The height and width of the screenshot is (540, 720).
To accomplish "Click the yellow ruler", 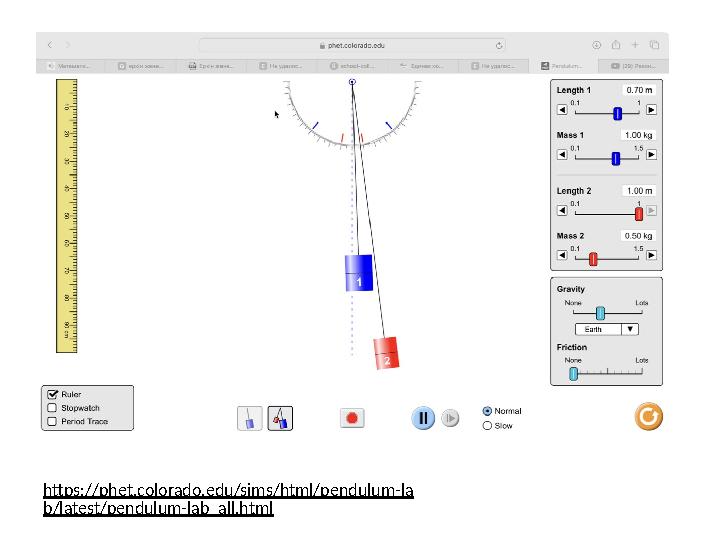I will coord(67,216).
